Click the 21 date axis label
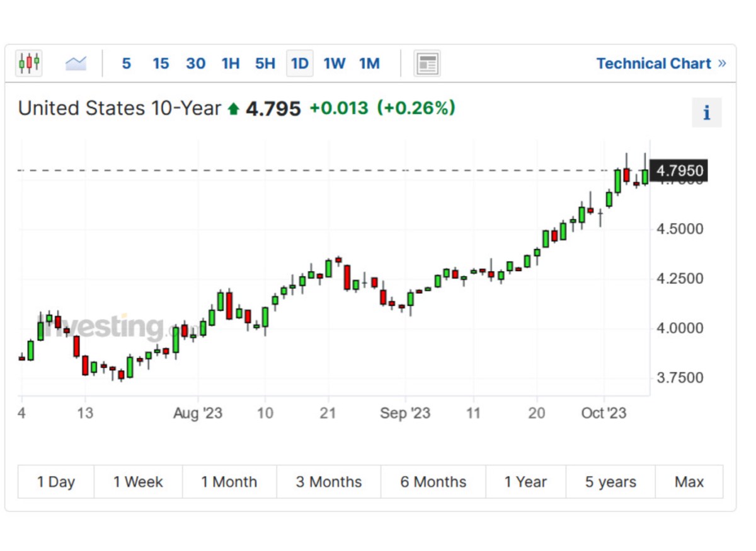 (328, 414)
